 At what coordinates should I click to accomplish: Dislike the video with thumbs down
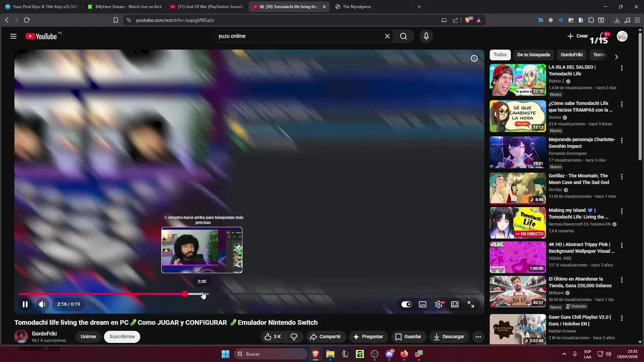(x=294, y=337)
